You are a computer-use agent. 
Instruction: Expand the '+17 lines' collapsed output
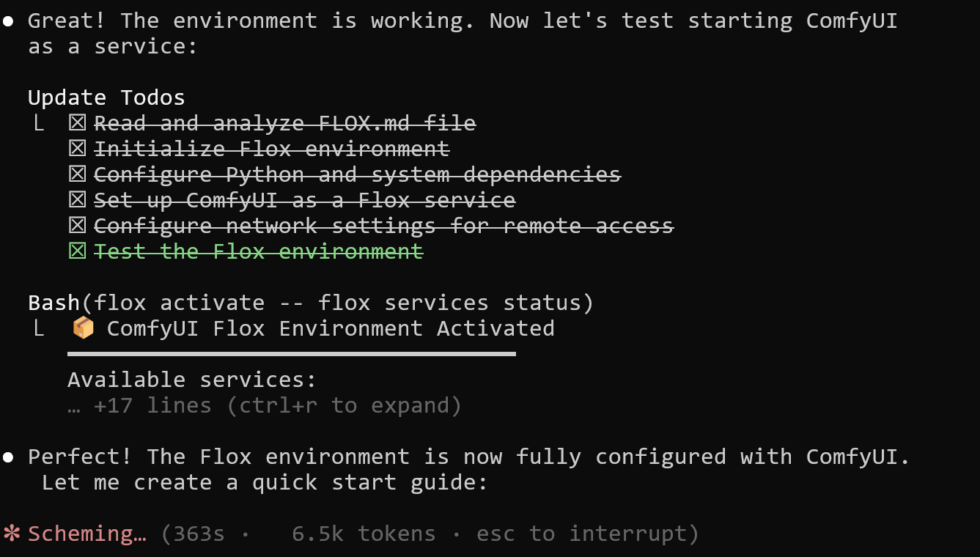[277, 405]
